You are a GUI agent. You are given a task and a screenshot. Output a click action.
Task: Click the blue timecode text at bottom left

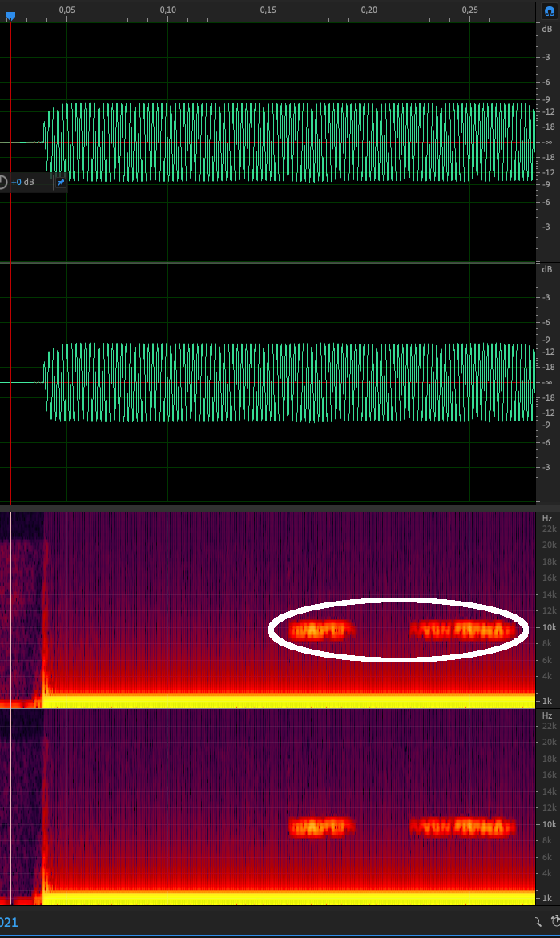9,922
